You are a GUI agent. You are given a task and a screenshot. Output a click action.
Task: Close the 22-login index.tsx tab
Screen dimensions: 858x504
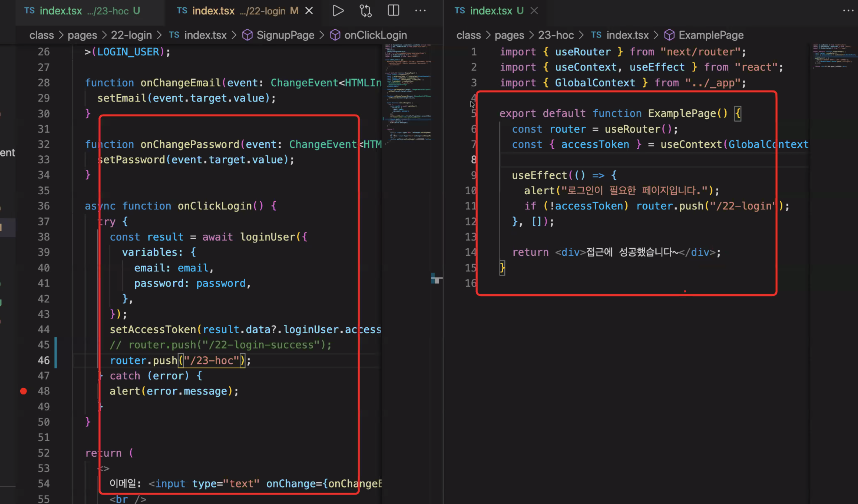pyautogui.click(x=309, y=11)
